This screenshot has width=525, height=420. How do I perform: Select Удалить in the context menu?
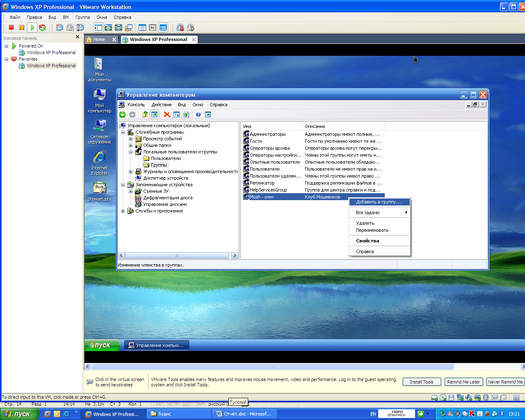point(379,223)
